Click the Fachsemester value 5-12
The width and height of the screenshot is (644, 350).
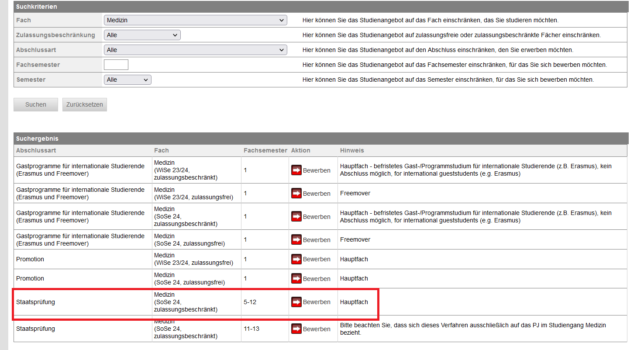pyautogui.click(x=250, y=302)
